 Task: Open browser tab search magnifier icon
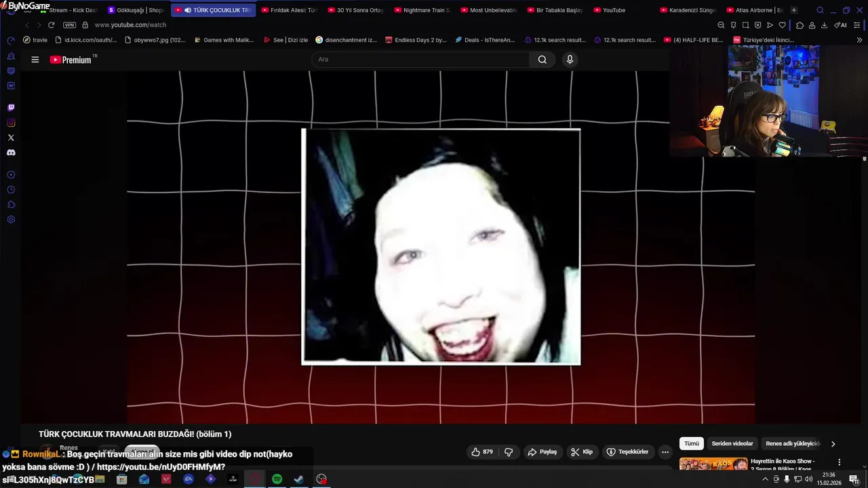point(820,10)
